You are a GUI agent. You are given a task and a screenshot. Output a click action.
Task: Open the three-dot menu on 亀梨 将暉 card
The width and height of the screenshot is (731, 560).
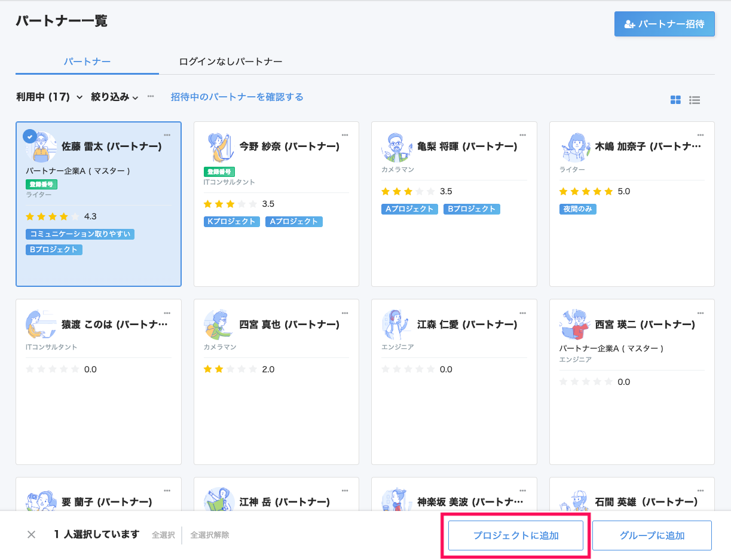point(523,134)
